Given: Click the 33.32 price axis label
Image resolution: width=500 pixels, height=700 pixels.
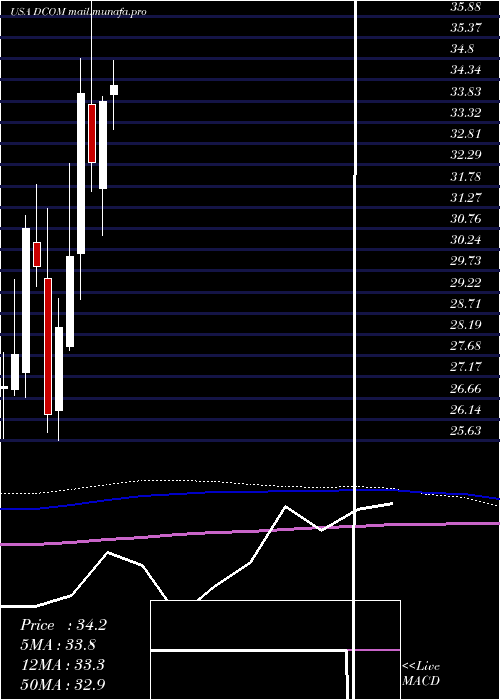Looking at the screenshot, I should (x=466, y=113).
